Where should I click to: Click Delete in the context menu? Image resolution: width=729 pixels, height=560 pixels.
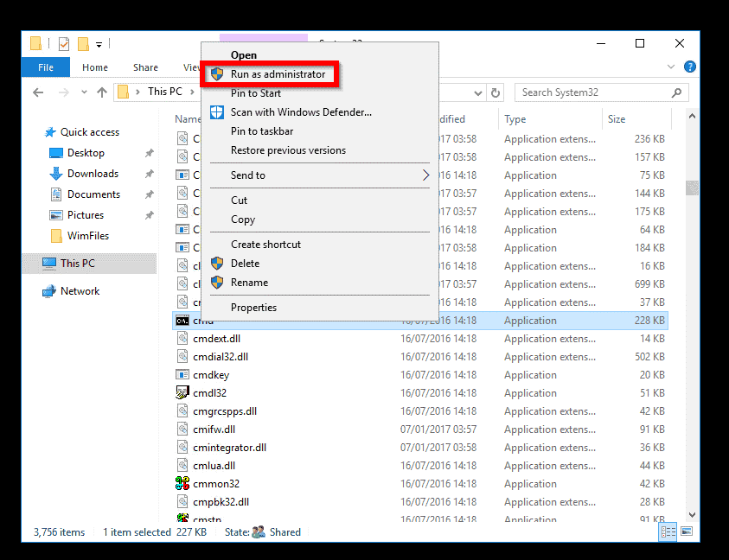tap(245, 264)
